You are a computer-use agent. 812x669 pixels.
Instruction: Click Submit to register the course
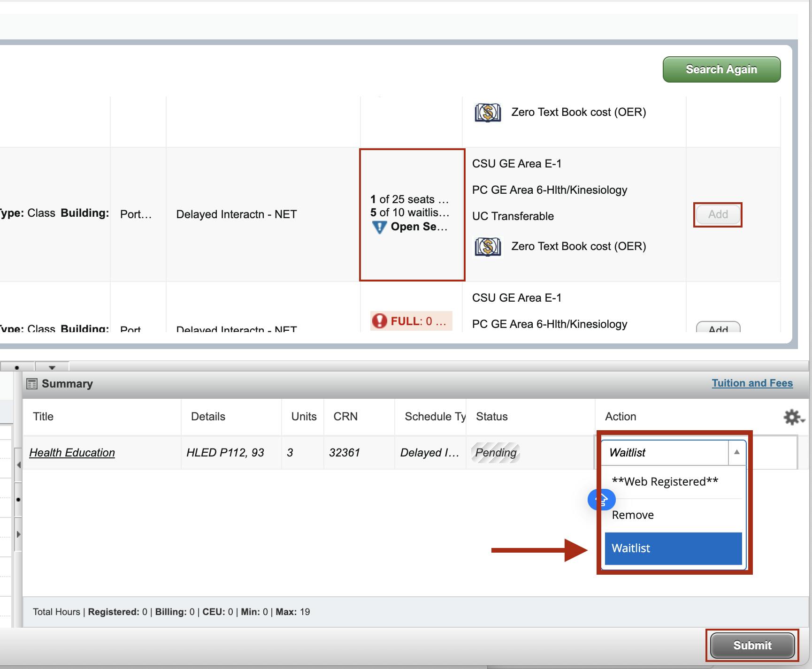[752, 645]
